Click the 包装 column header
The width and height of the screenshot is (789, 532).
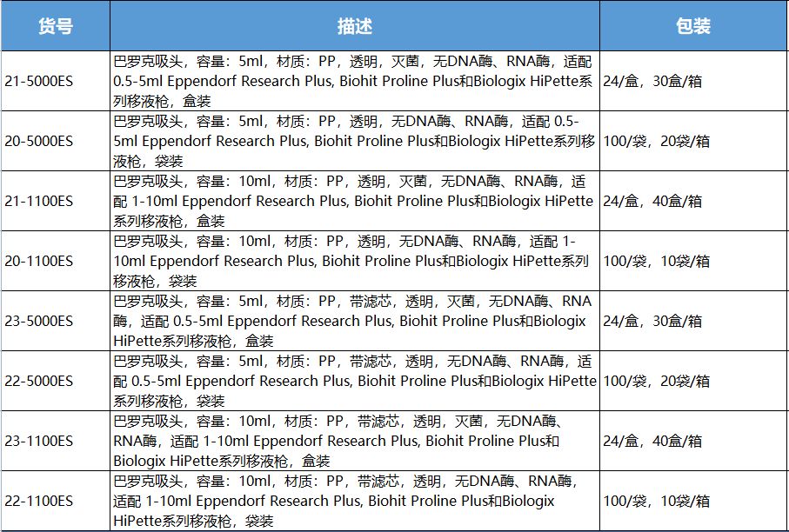coord(693,26)
